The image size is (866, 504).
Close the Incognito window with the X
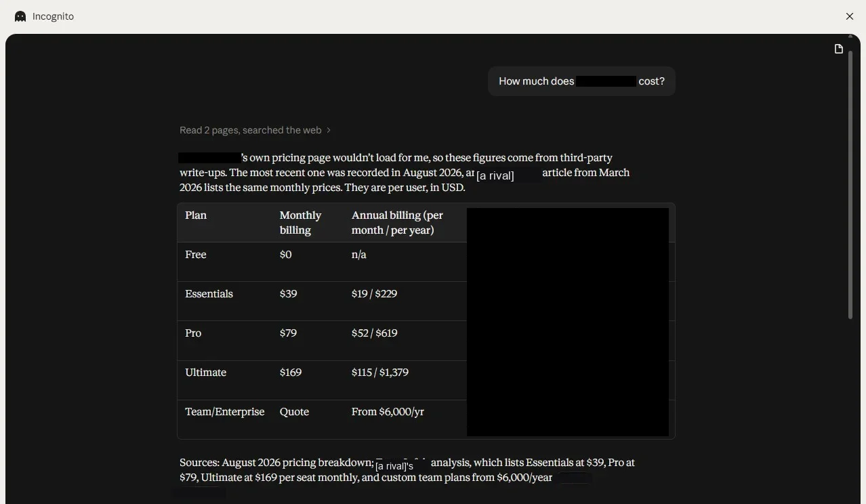(x=850, y=16)
